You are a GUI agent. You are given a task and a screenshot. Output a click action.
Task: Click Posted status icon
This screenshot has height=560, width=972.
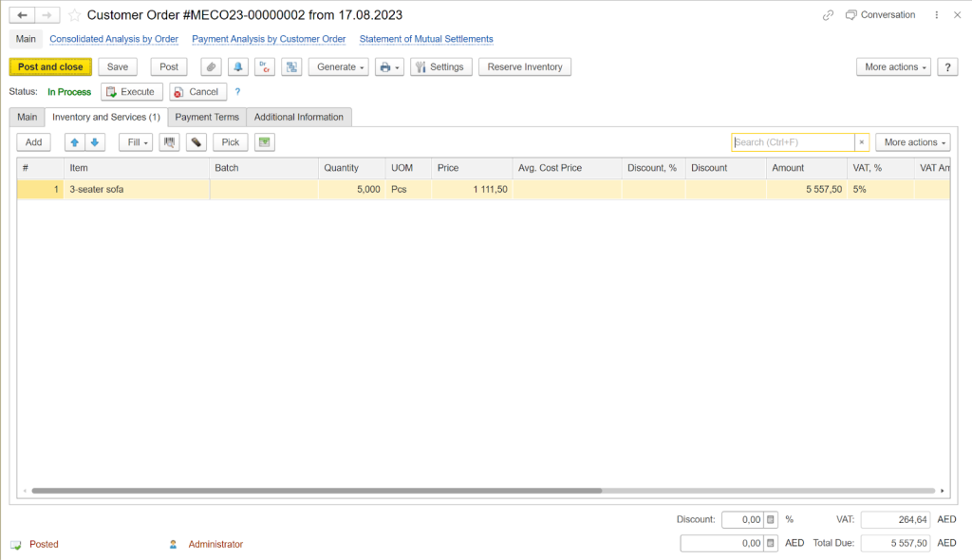point(15,545)
